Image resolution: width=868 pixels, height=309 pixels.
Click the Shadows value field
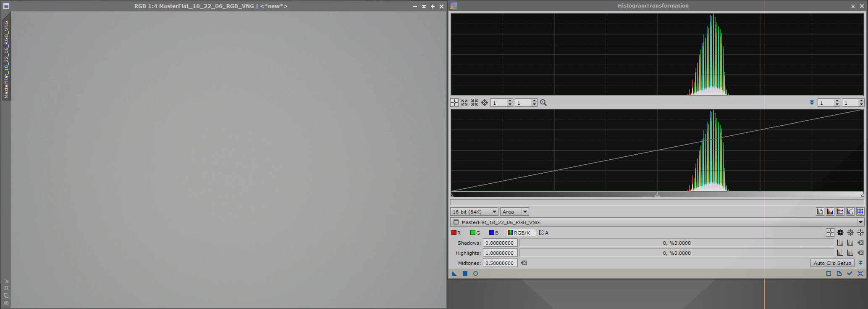click(x=500, y=243)
